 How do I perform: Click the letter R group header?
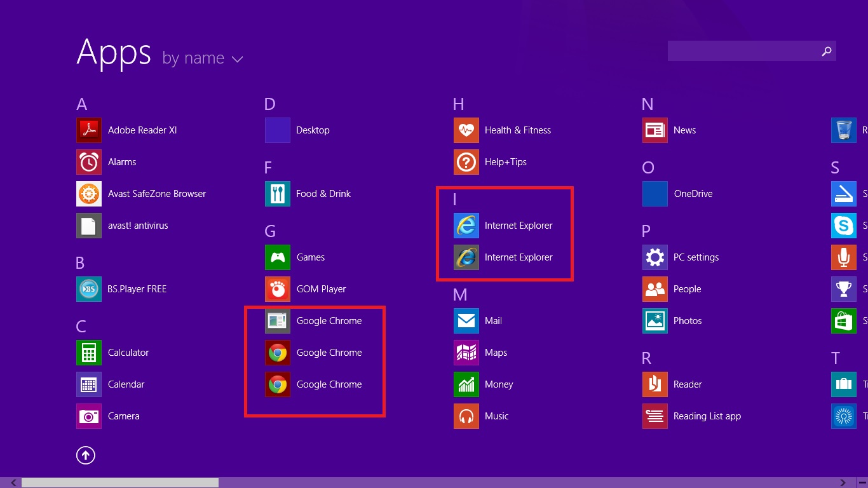pyautogui.click(x=647, y=358)
